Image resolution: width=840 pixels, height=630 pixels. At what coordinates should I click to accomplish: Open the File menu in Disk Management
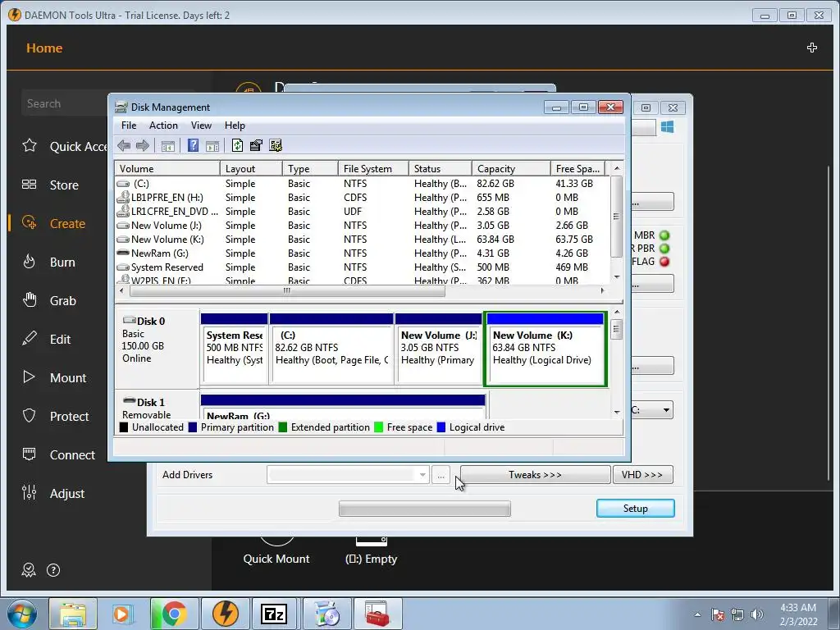129,126
